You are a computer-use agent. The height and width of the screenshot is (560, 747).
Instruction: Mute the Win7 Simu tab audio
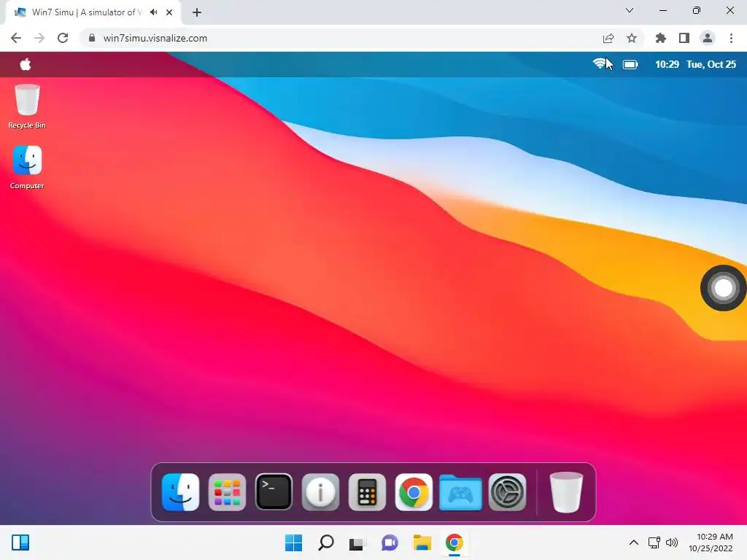[153, 12]
